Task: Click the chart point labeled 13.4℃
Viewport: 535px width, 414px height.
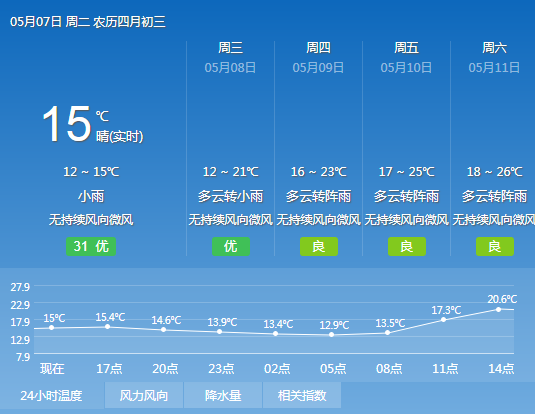Action: tap(275, 334)
